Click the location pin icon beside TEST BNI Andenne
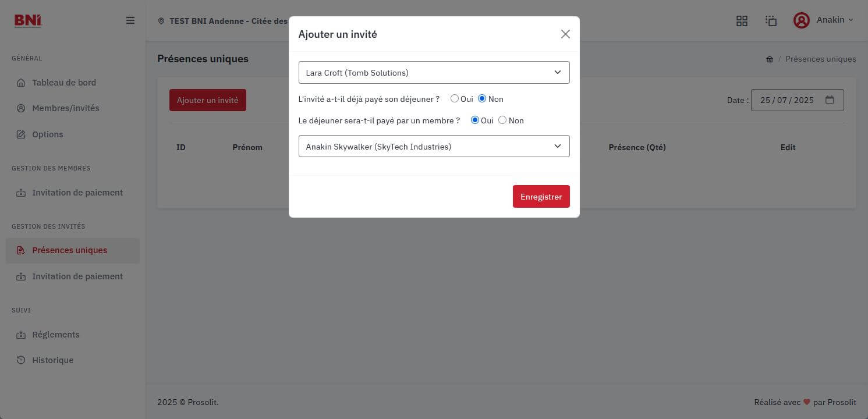The image size is (868, 419). click(161, 21)
